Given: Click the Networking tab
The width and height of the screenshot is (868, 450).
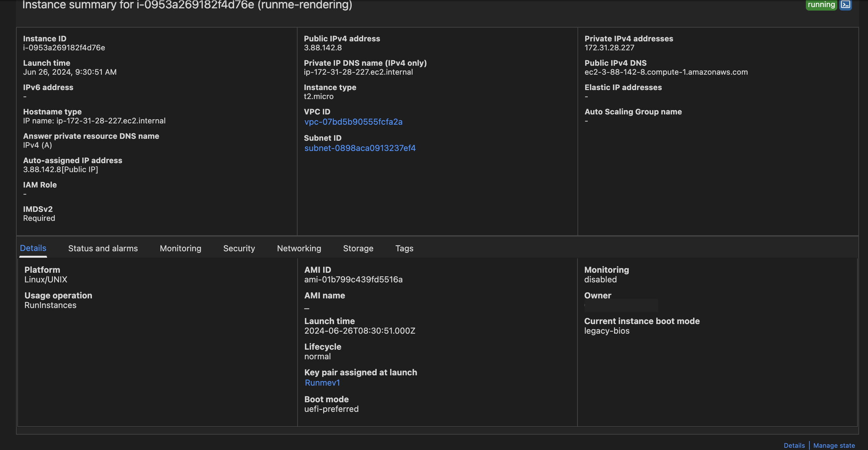Looking at the screenshot, I should point(299,248).
